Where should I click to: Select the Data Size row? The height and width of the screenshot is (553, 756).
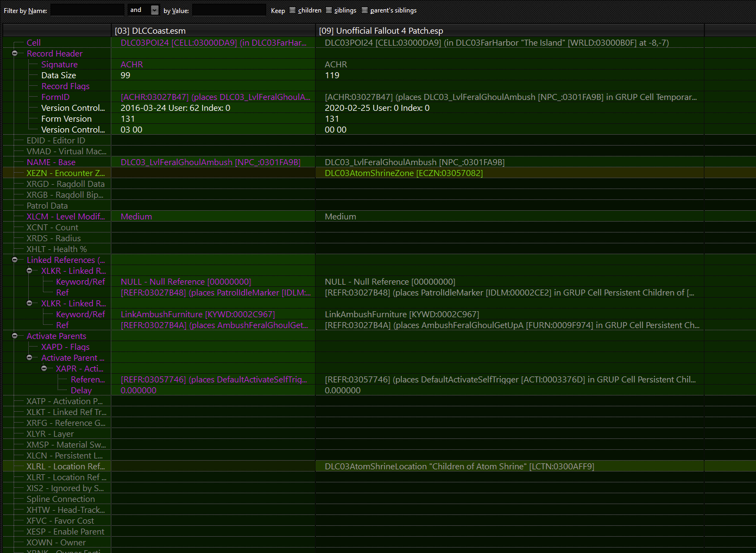click(59, 75)
